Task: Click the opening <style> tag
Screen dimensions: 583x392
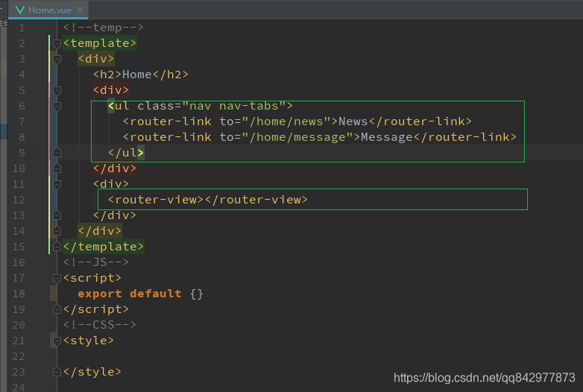Action: pos(89,341)
